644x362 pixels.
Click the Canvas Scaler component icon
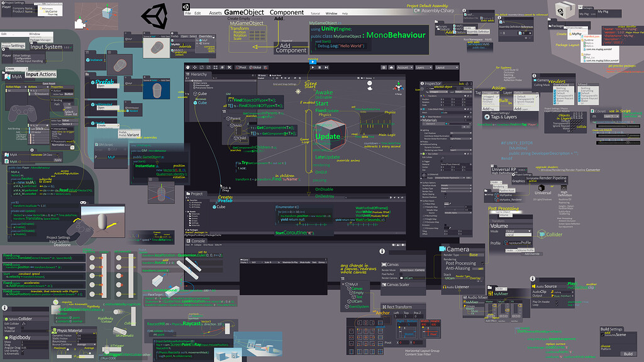click(384, 285)
